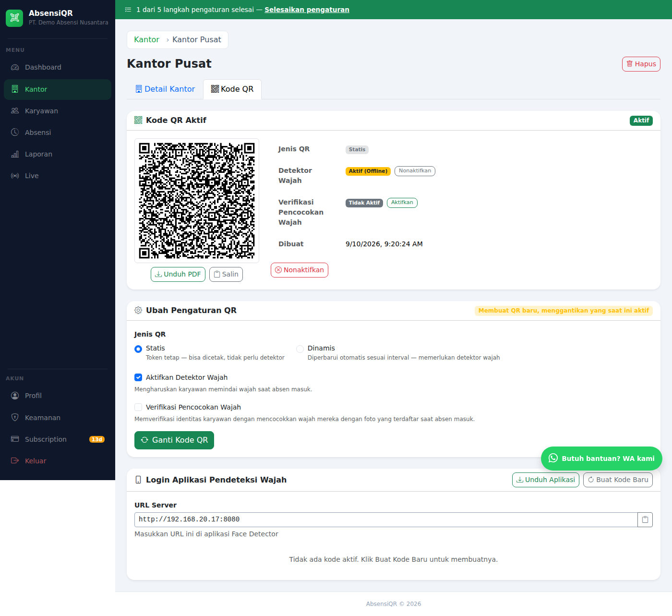Open Dashboard from the sidebar
672x616 pixels.
[x=58, y=67]
